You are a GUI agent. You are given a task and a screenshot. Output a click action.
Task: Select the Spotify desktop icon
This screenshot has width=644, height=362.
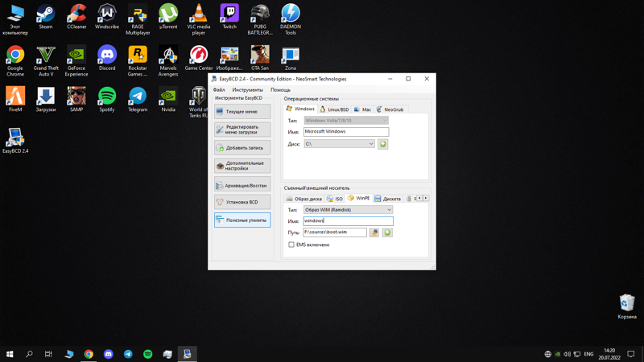(107, 99)
